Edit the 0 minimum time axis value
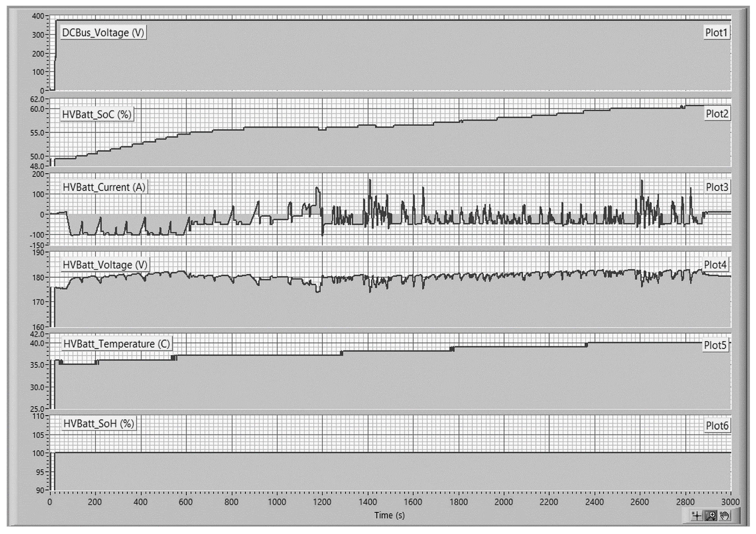Image resolution: width=756 pixels, height=534 pixels. [x=50, y=502]
